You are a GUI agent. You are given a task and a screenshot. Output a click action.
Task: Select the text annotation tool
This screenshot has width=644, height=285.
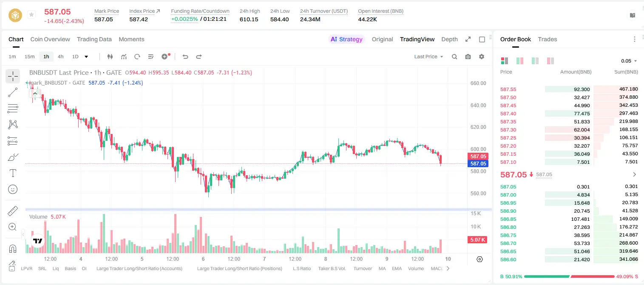tap(13, 173)
